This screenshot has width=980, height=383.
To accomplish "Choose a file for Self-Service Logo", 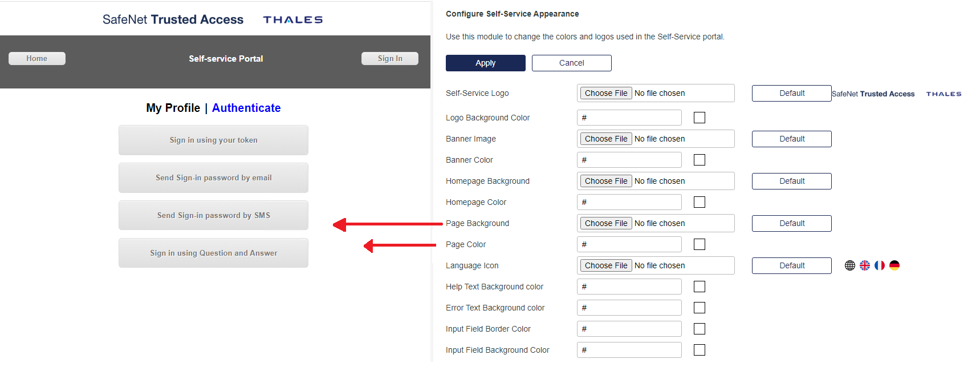I will (605, 93).
